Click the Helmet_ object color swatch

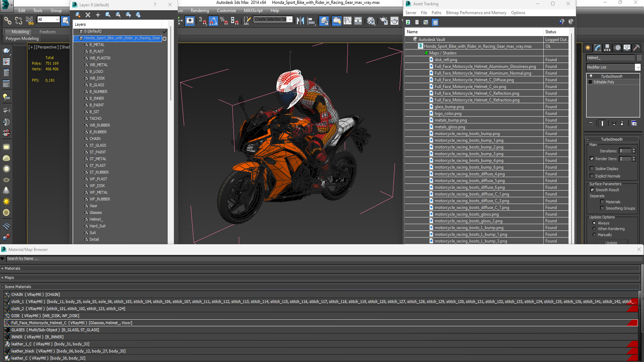point(639,58)
